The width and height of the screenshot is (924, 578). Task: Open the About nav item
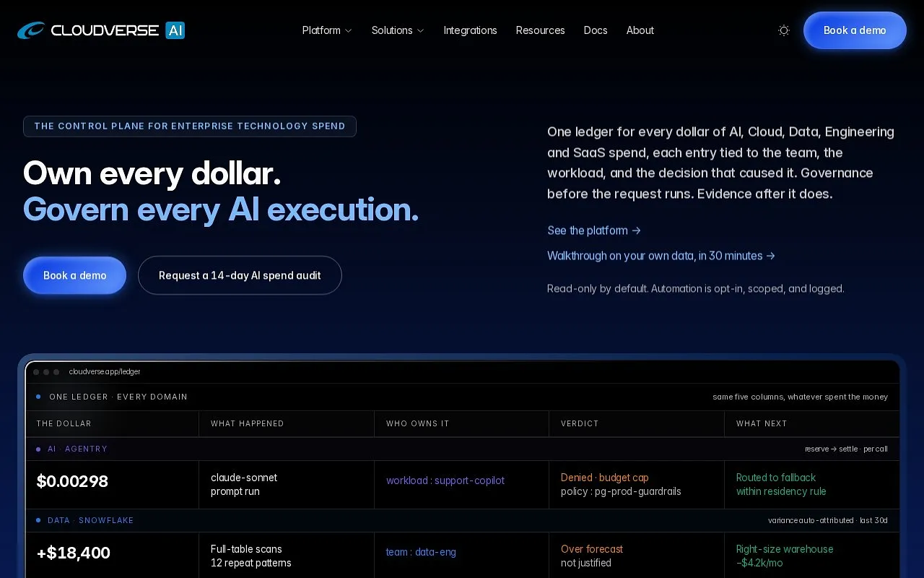click(640, 30)
